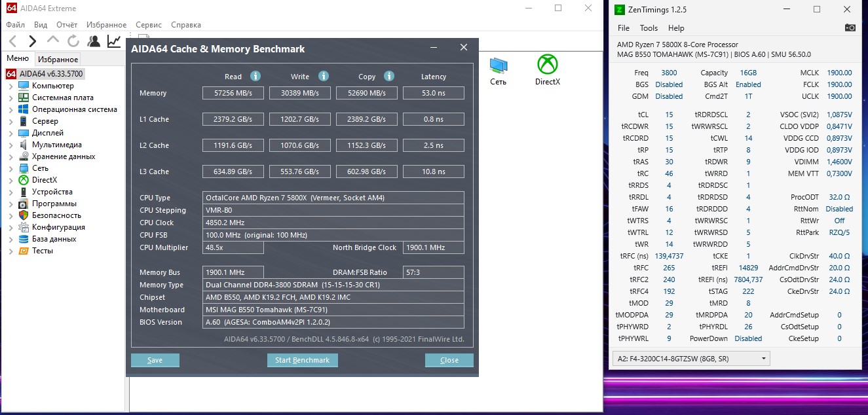Click the Save button

(x=155, y=360)
